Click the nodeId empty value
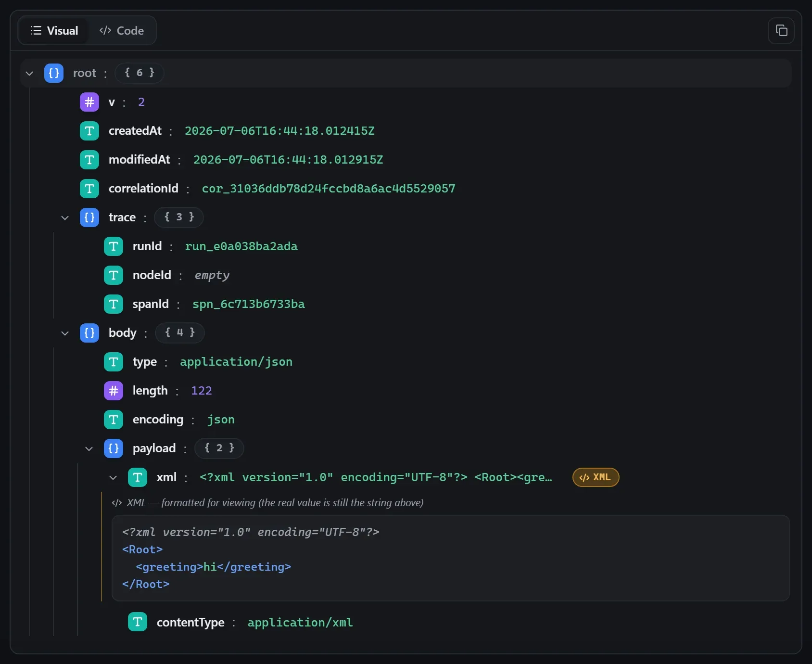The height and width of the screenshot is (664, 812). pos(212,275)
